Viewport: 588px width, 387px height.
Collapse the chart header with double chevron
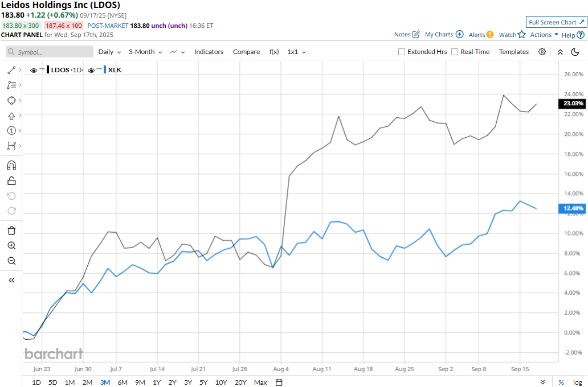[560, 52]
